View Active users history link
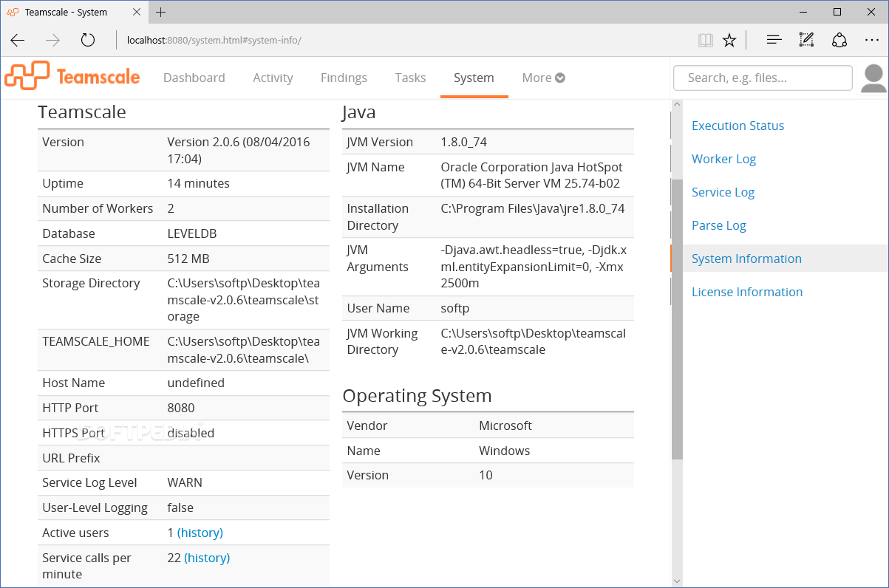The height and width of the screenshot is (588, 889). [200, 533]
